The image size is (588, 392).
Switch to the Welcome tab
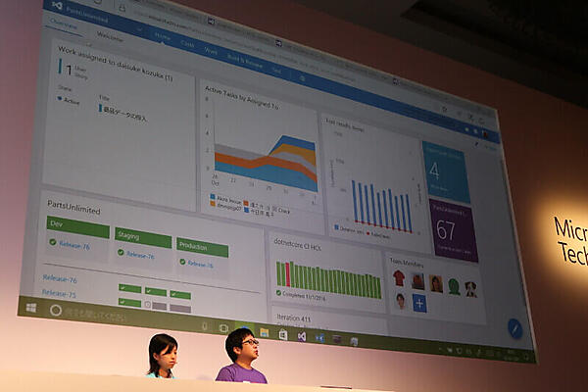click(x=110, y=37)
